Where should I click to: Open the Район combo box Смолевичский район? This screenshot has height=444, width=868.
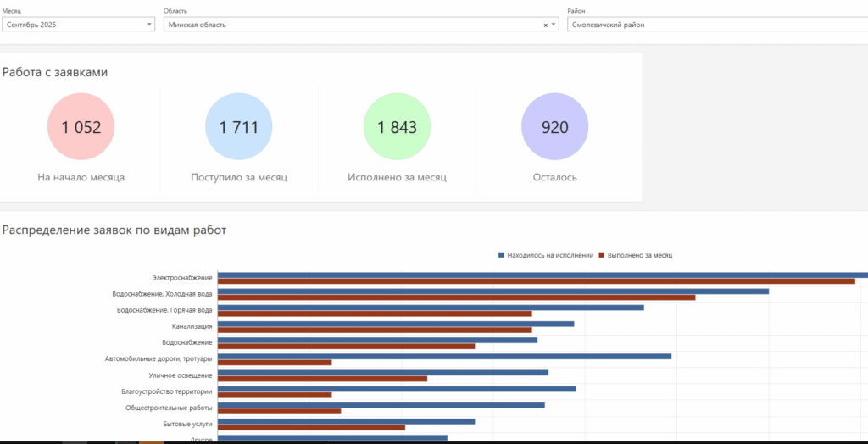click(x=716, y=25)
